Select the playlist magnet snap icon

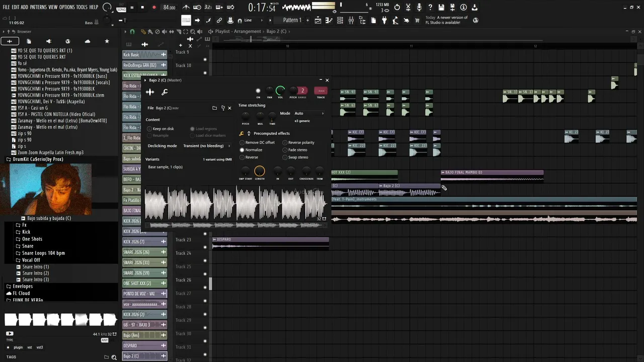[132, 32]
